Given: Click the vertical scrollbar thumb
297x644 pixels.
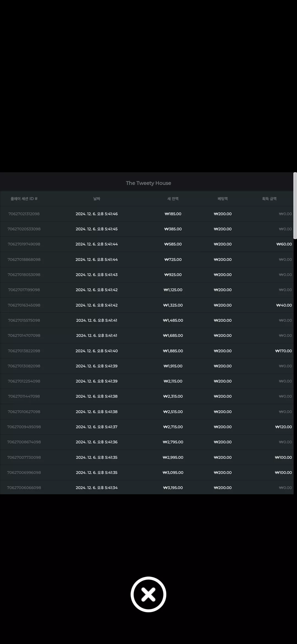Looking at the screenshot, I should pyautogui.click(x=295, y=206).
